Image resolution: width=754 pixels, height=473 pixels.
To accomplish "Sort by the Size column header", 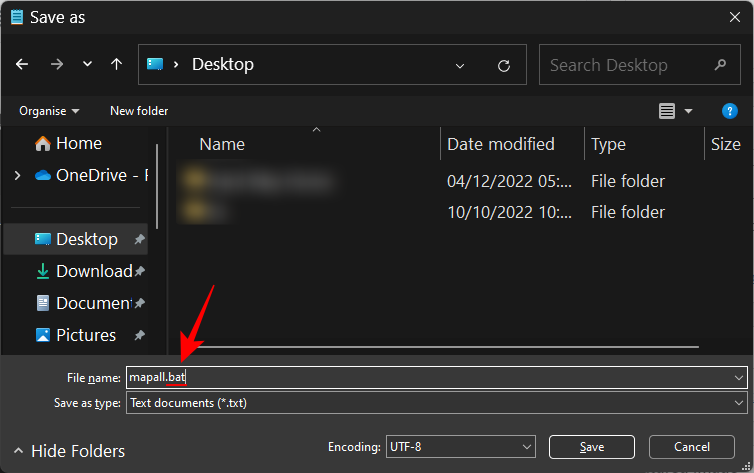I will pos(726,144).
